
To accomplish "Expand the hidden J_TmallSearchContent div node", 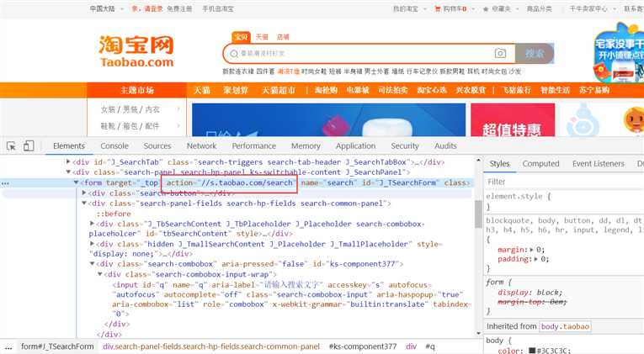I will click(x=92, y=244).
